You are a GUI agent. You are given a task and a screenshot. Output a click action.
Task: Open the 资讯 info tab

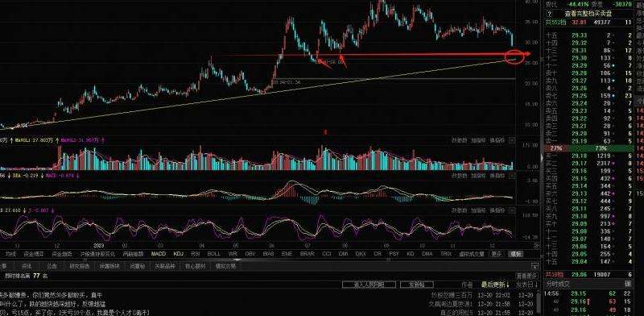pos(27,266)
